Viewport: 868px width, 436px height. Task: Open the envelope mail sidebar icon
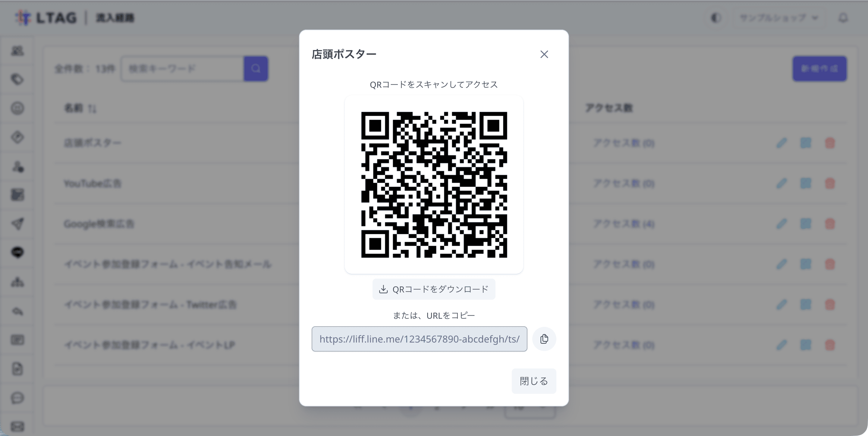coord(17,427)
